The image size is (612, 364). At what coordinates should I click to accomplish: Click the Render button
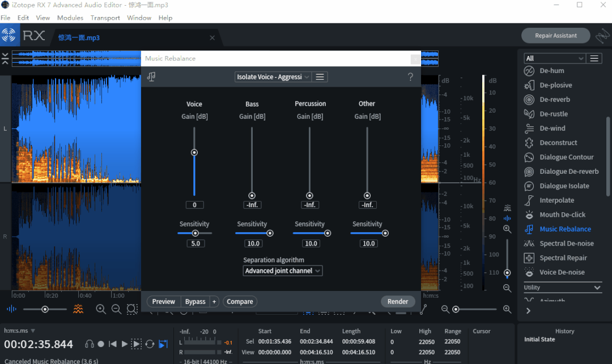[x=398, y=302]
